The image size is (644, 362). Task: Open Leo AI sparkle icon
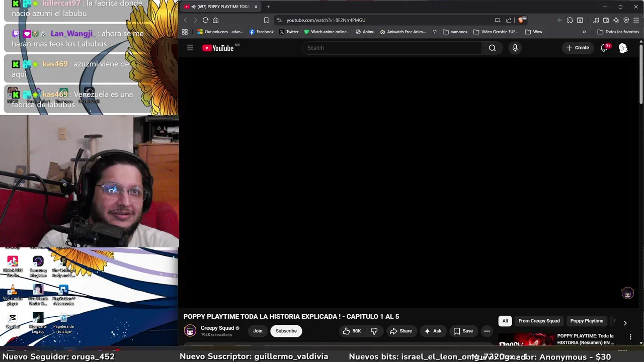[616, 20]
